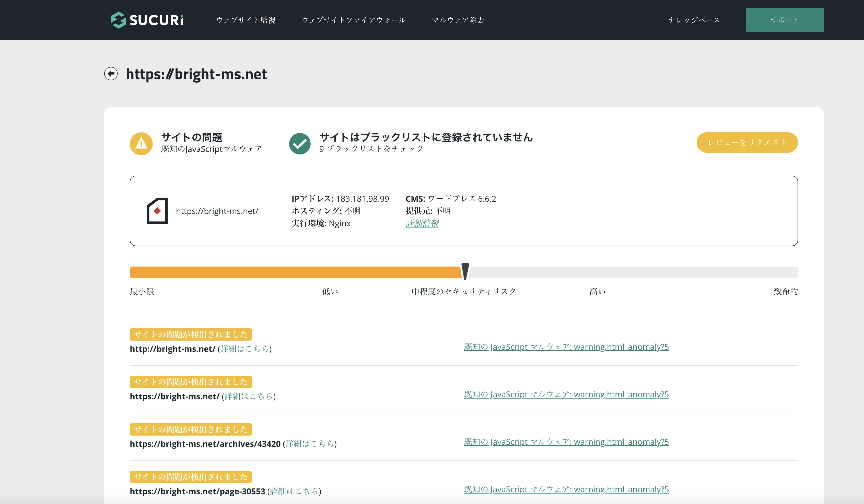Click the ホスティング: 不明 line
864x504 pixels.
[326, 211]
